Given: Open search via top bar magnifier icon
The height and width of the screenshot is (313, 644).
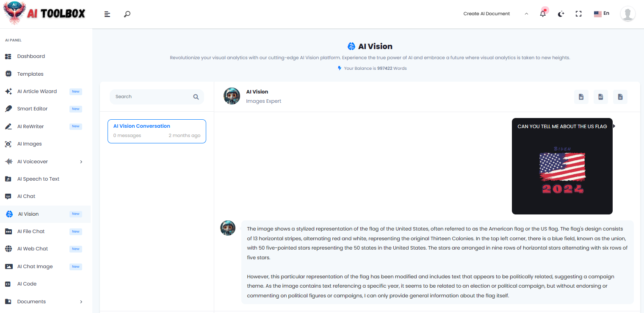Looking at the screenshot, I should click(x=127, y=14).
